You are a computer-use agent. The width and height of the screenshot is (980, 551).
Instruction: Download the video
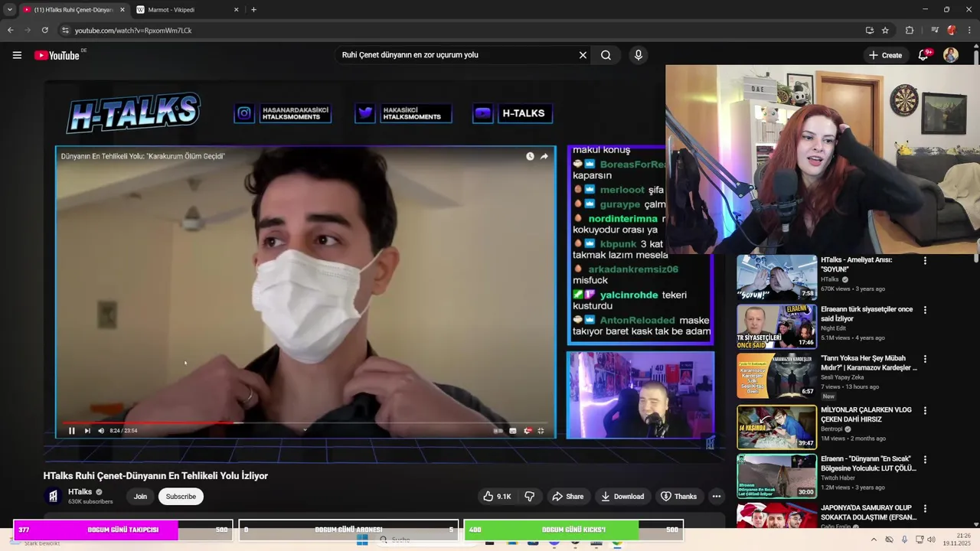pos(622,497)
